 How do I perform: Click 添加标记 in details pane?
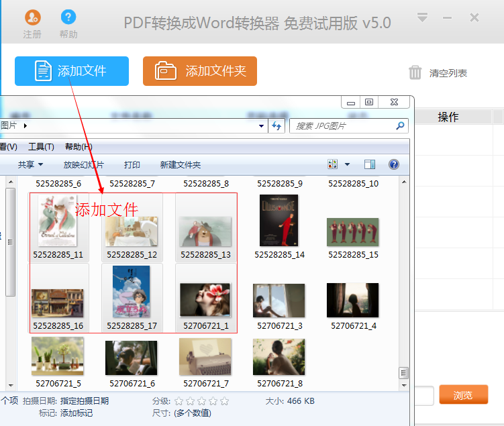click(77, 413)
